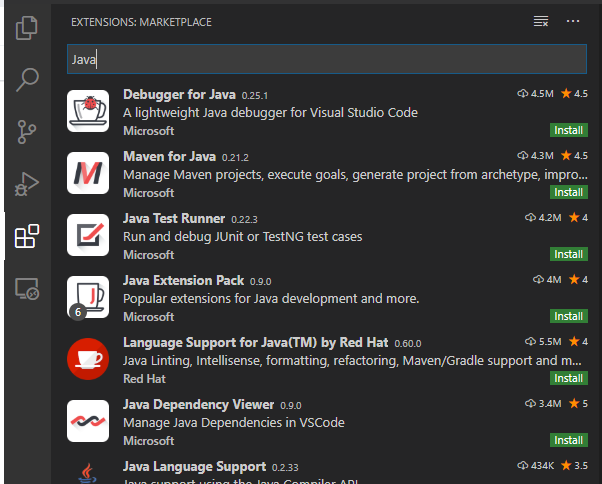The width and height of the screenshot is (602, 484).
Task: Click the 6 badge on Java Extension Pack icon
Action: [78, 312]
